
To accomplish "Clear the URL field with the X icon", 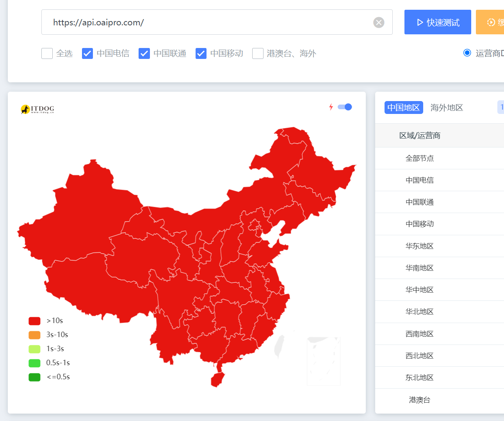I will click(379, 23).
